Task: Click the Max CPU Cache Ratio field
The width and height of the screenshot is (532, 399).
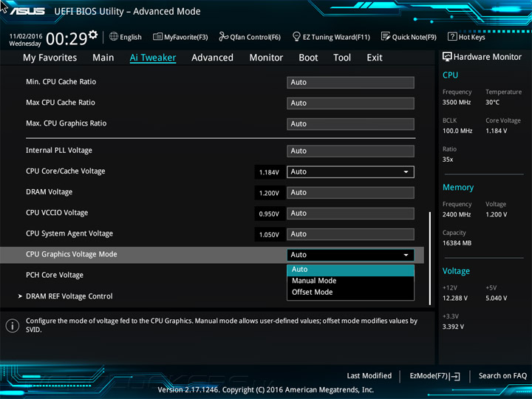Action: point(350,103)
